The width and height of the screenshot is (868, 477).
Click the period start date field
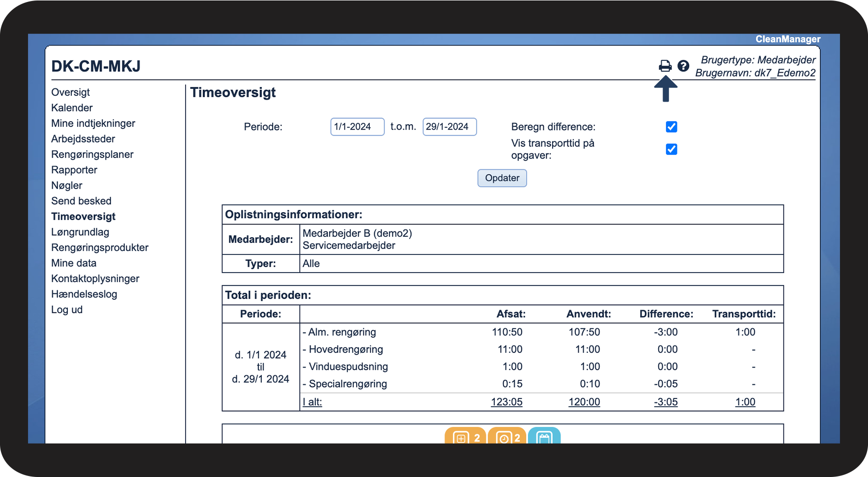[x=357, y=127]
